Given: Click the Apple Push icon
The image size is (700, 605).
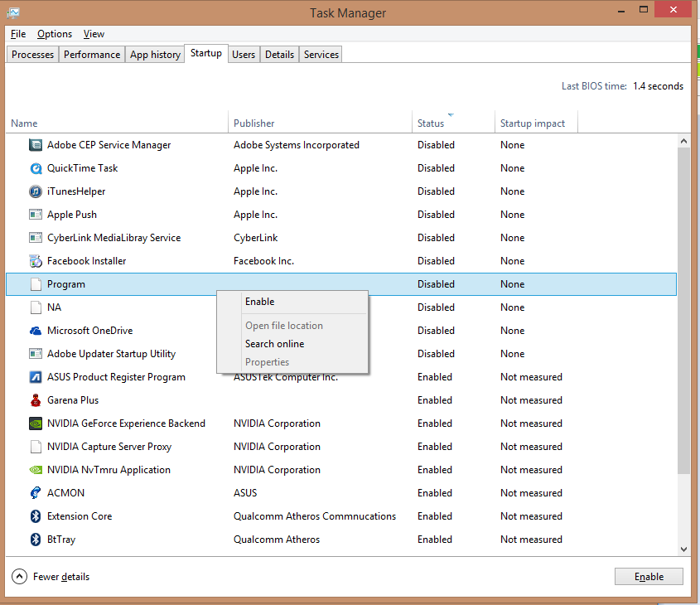Looking at the screenshot, I should click(36, 215).
